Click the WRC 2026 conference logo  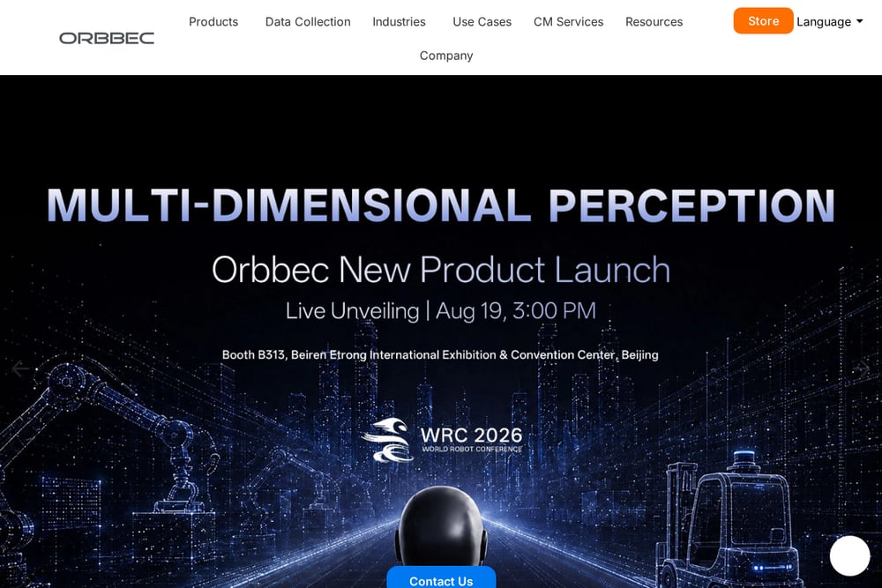point(442,440)
